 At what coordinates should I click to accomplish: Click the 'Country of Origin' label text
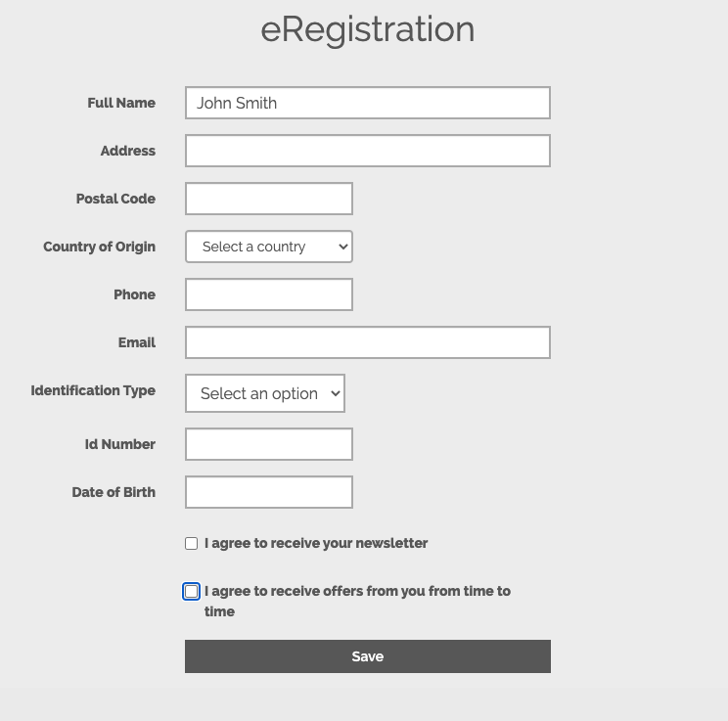point(100,247)
